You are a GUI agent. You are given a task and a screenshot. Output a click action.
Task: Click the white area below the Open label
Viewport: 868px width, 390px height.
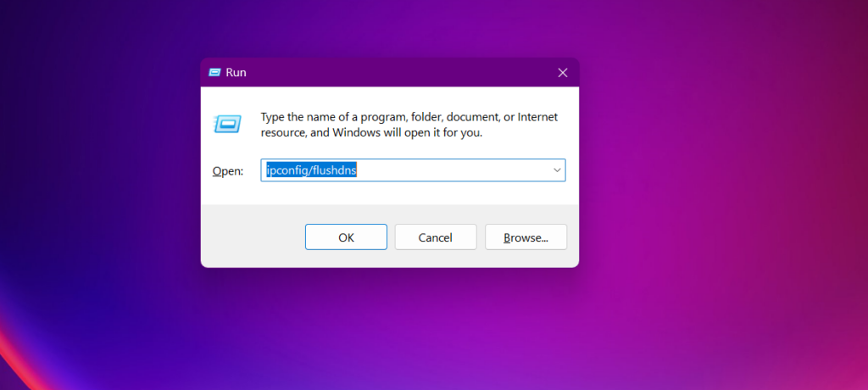[227, 193]
